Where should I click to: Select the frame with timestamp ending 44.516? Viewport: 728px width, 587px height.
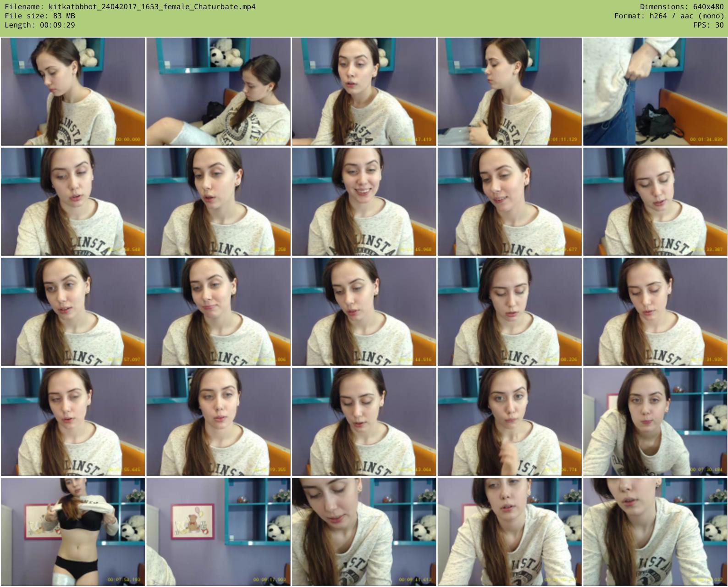(x=364, y=312)
